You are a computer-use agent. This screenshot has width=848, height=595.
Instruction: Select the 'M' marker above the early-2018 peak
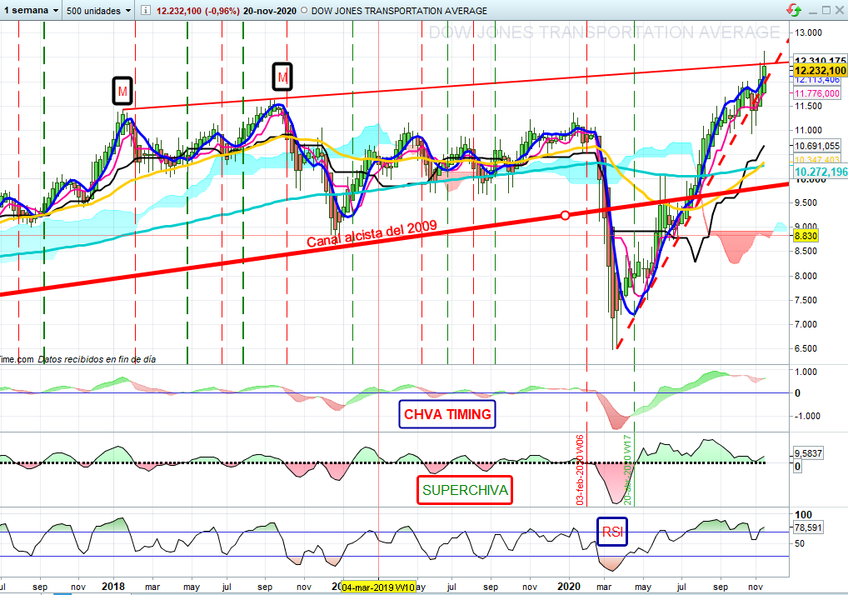click(123, 91)
